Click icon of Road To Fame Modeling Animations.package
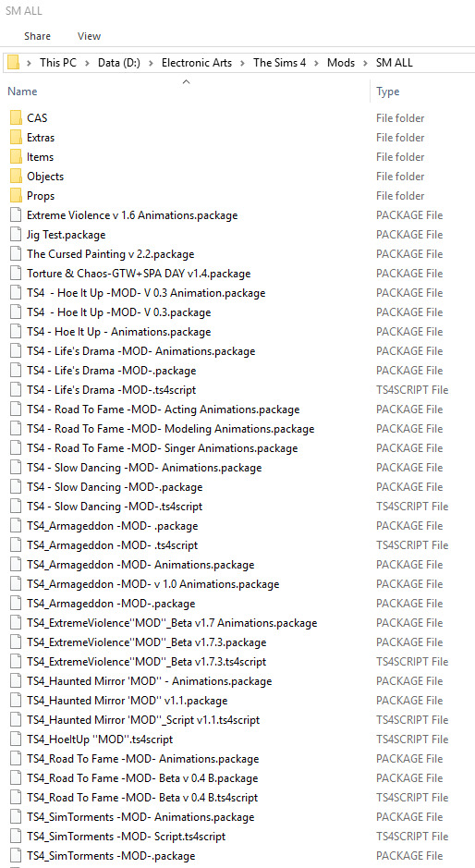 [16, 429]
